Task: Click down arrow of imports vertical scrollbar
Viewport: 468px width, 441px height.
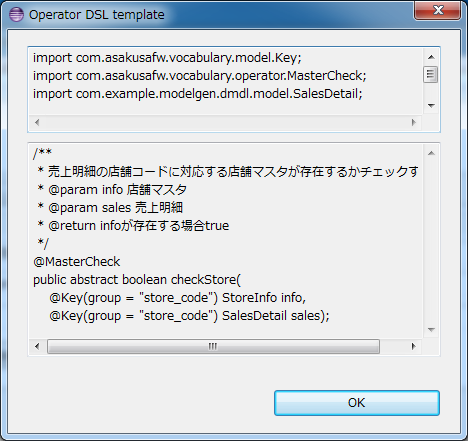Action: (431, 106)
